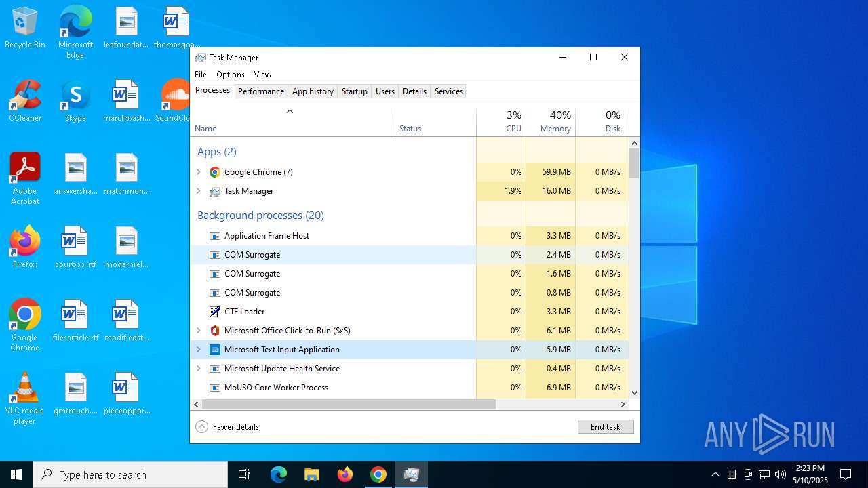Select the modifiedst document icon
The image size is (868, 488).
126,321
